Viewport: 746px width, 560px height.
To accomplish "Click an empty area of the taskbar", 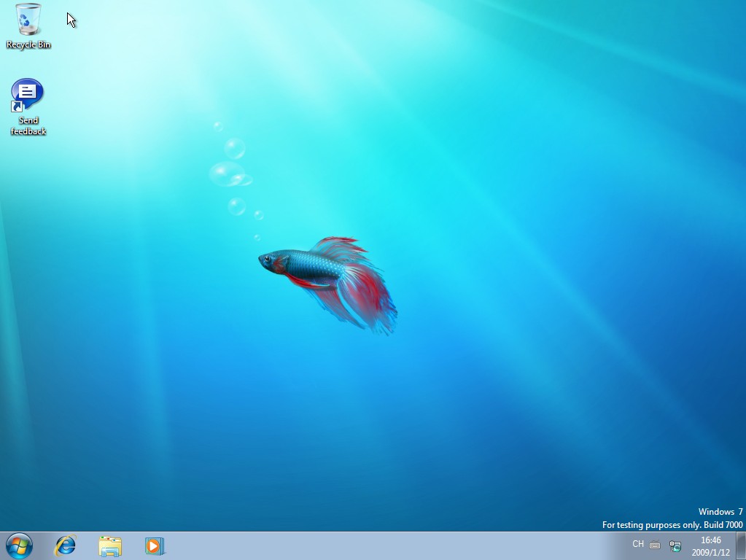I will [x=365, y=545].
